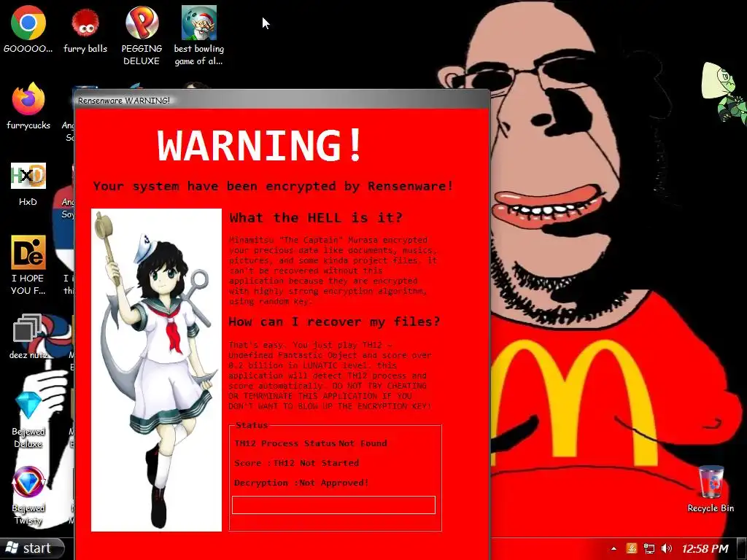Screen dimensions: 747x560
Task: Select the deez nutz desktop icon
Action: [28, 335]
